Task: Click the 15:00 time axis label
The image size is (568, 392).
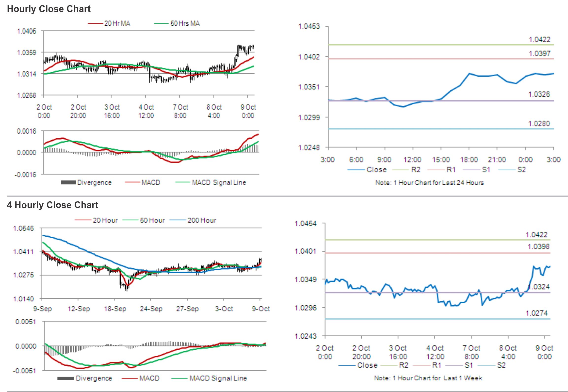Action: (441, 160)
